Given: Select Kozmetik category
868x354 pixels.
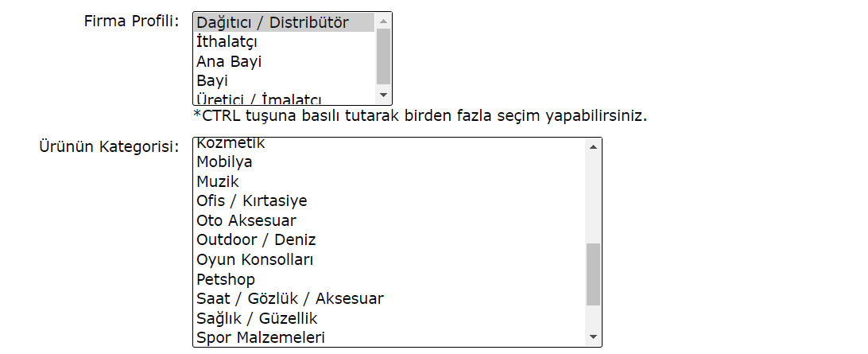Looking at the screenshot, I should tap(231, 145).
